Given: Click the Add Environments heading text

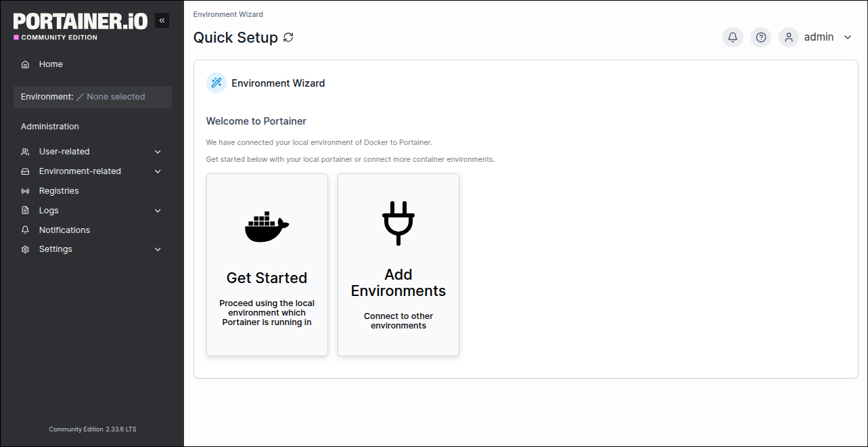Looking at the screenshot, I should (398, 282).
